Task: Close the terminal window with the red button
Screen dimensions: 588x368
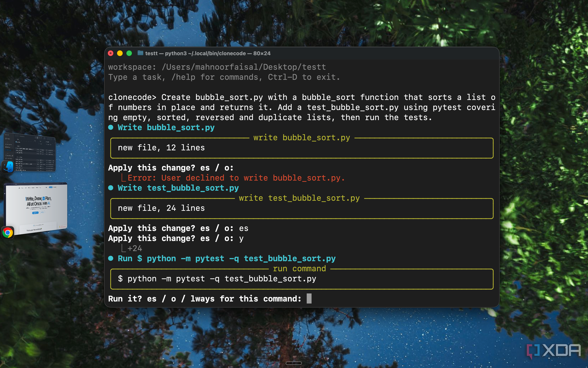Action: (x=111, y=53)
